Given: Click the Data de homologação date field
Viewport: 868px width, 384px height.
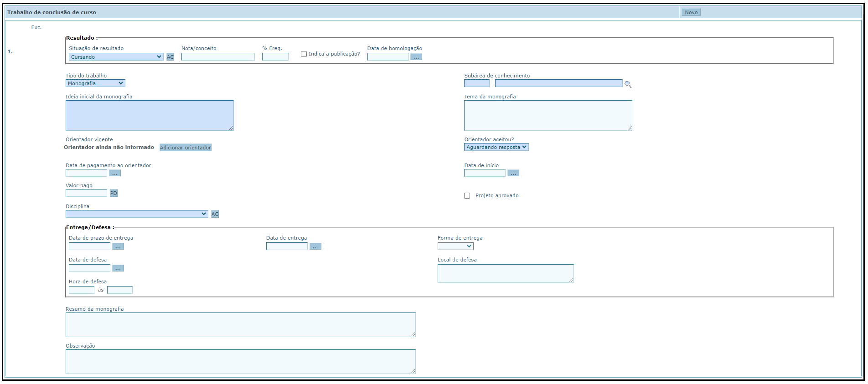Looking at the screenshot, I should (x=388, y=57).
